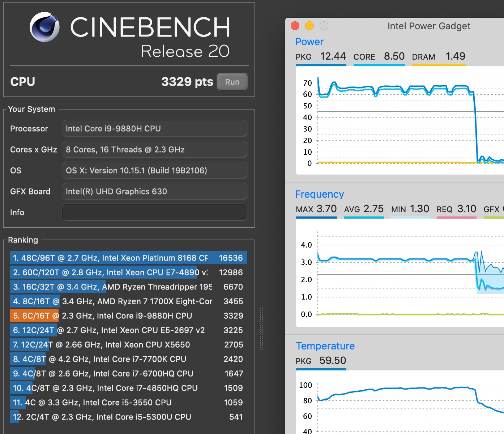504x434 pixels.
Task: Click the Processor field showing i9-9880H
Action: pyautogui.click(x=155, y=128)
